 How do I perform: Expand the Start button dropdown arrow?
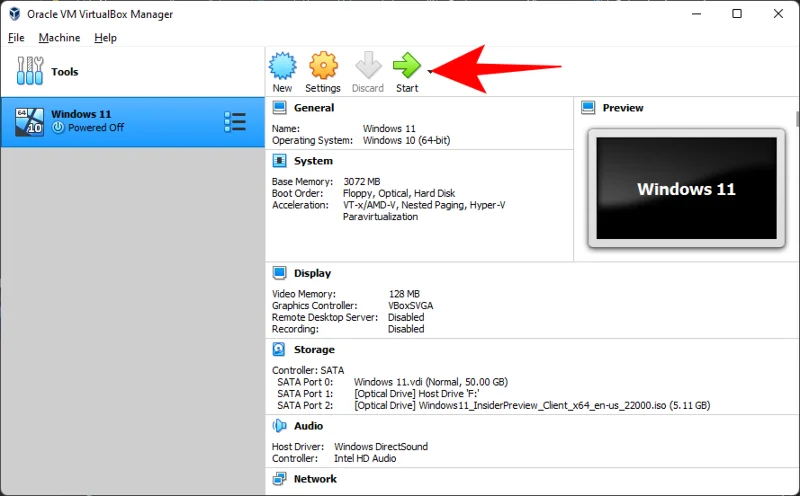pyautogui.click(x=430, y=72)
